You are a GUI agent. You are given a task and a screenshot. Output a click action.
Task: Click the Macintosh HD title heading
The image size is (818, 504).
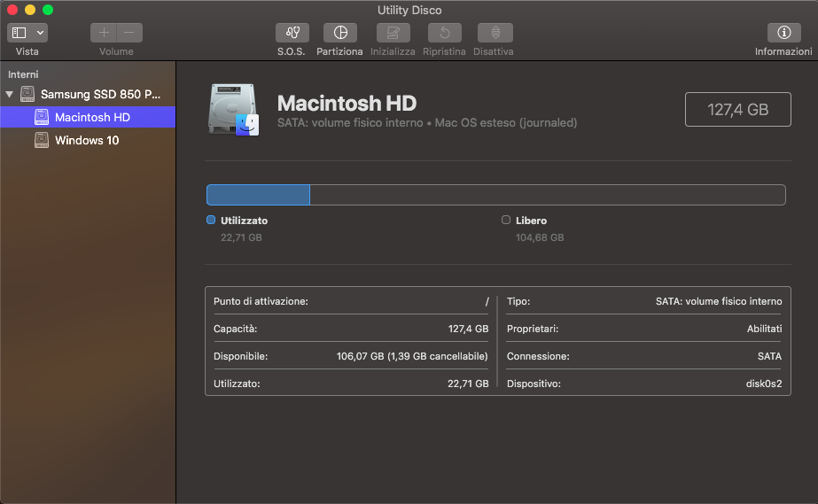[x=347, y=104]
